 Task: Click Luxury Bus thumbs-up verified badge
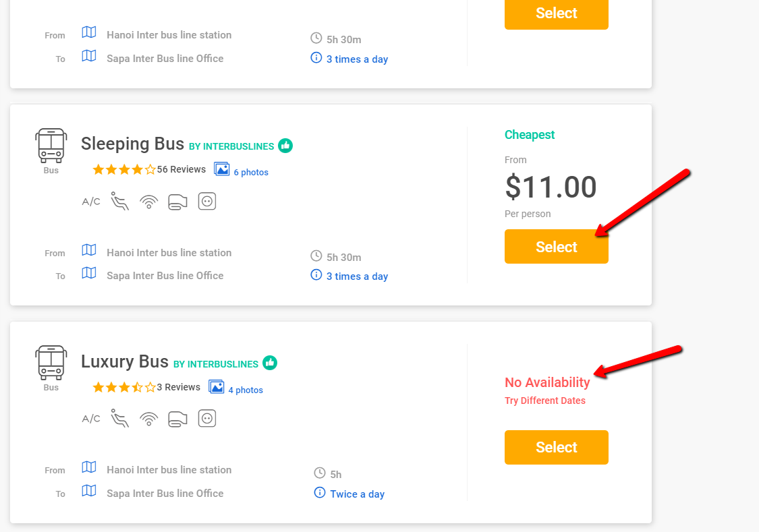click(x=270, y=363)
